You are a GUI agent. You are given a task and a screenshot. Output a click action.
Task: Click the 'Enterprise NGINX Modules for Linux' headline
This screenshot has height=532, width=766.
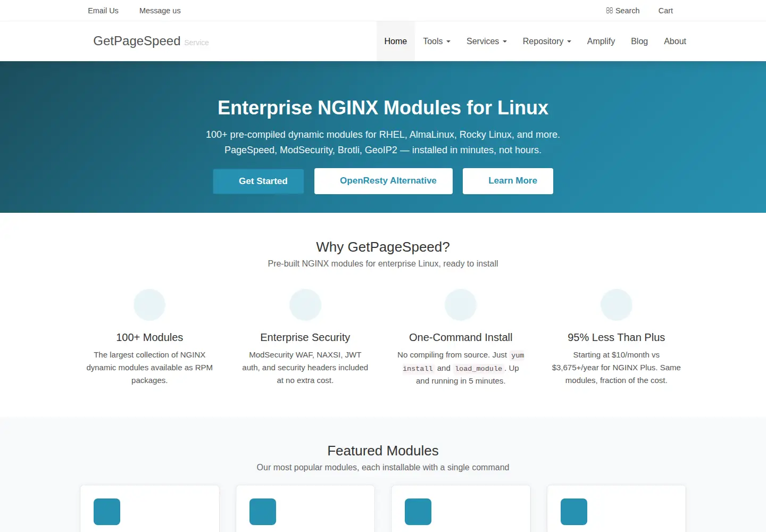383,107
